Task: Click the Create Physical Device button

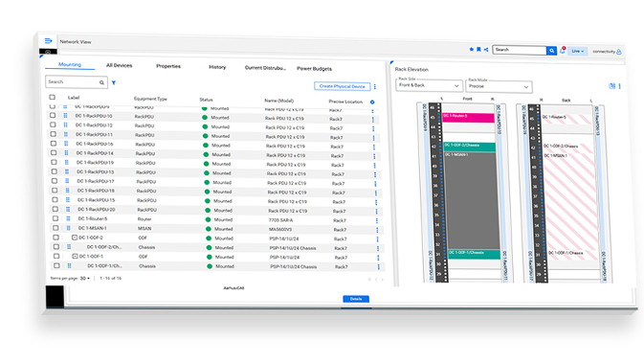Action: pos(343,86)
